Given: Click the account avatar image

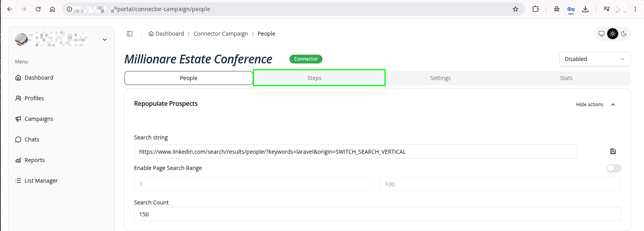Looking at the screenshot, I should pyautogui.click(x=21, y=40).
